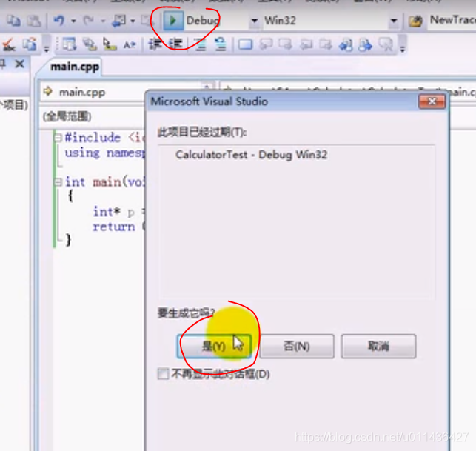The image size is (476, 451).
Task: Click the Undo arrow icon
Action: click(59, 21)
